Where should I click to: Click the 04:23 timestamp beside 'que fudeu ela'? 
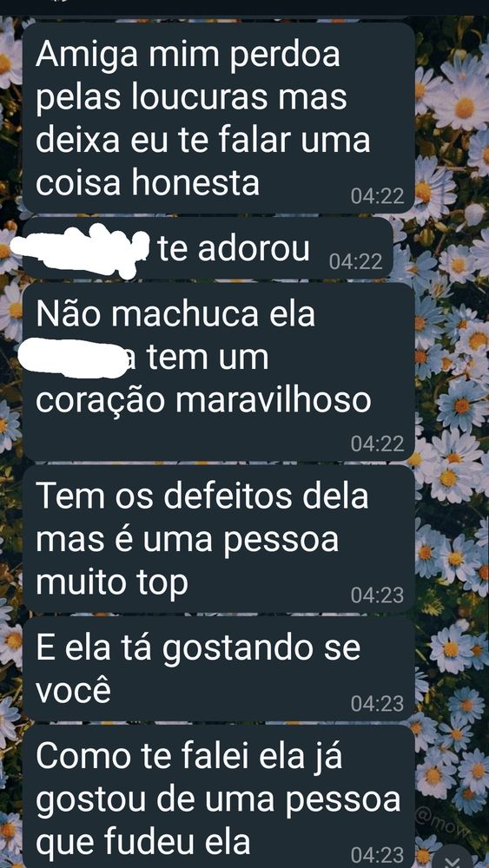click(378, 855)
